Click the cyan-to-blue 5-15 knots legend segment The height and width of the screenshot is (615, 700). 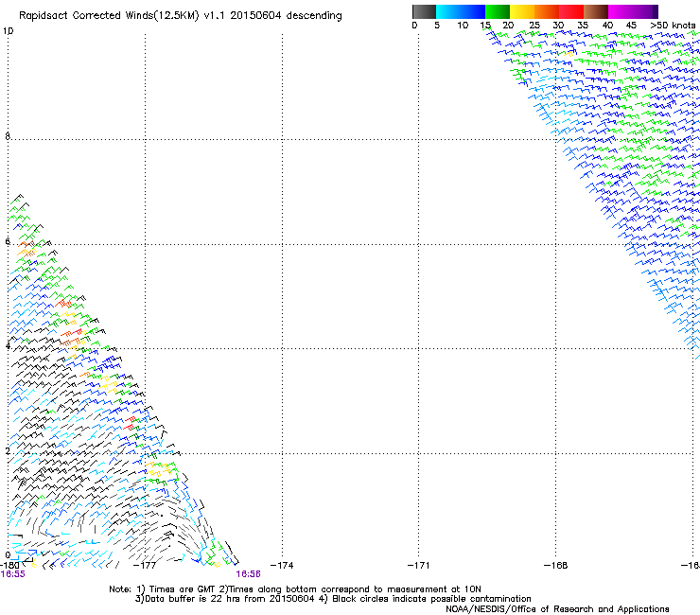click(x=461, y=11)
